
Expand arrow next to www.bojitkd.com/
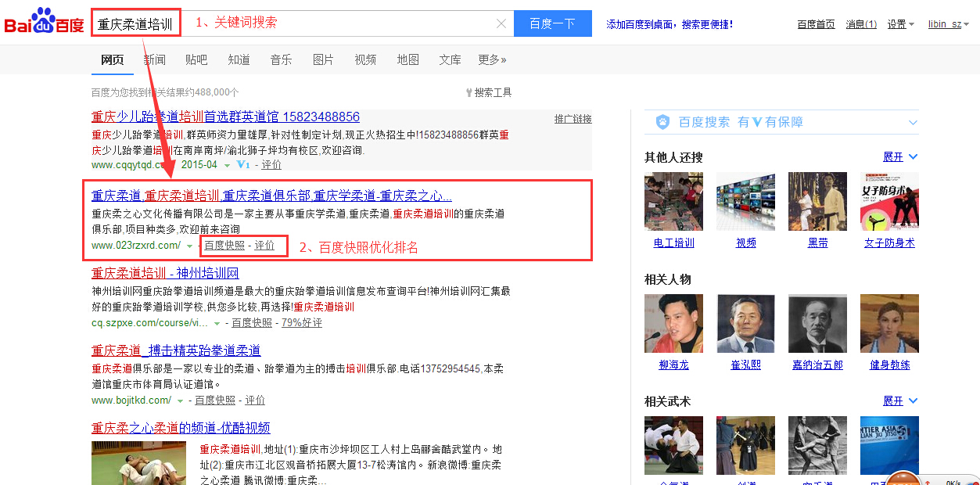pos(180,401)
